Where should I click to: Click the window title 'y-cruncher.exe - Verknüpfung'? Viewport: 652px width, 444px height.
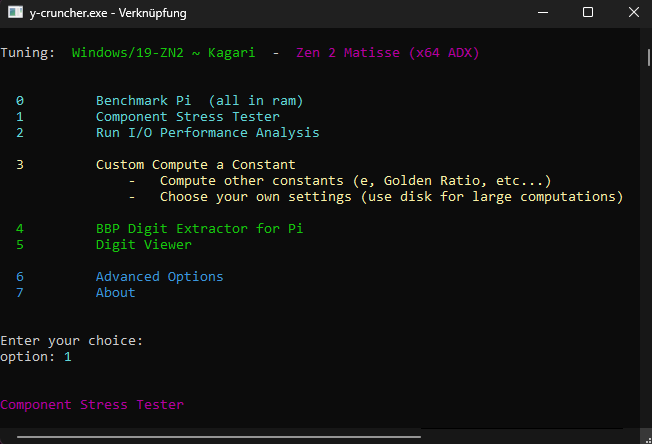coord(108,13)
